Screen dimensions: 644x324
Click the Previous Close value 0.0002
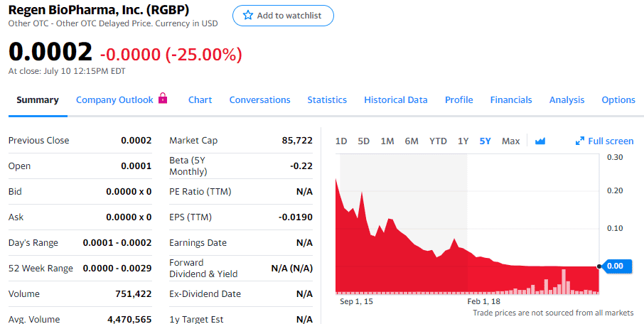pos(136,141)
